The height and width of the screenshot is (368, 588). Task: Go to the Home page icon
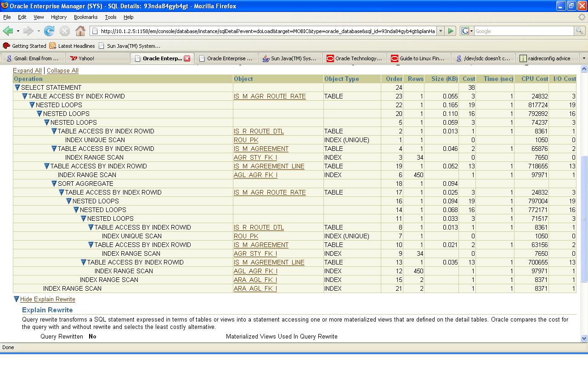pos(80,31)
